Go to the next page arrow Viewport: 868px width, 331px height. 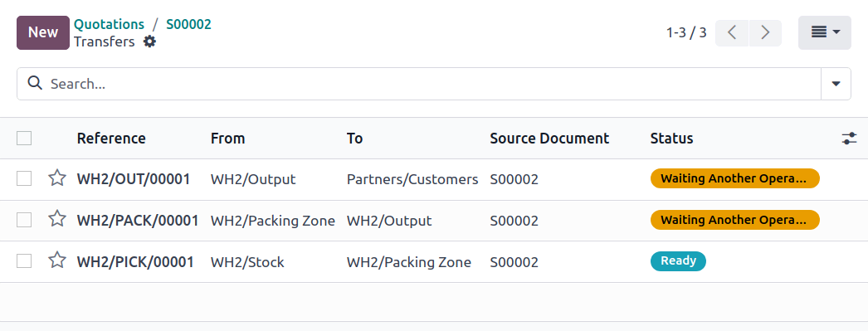[x=766, y=32]
